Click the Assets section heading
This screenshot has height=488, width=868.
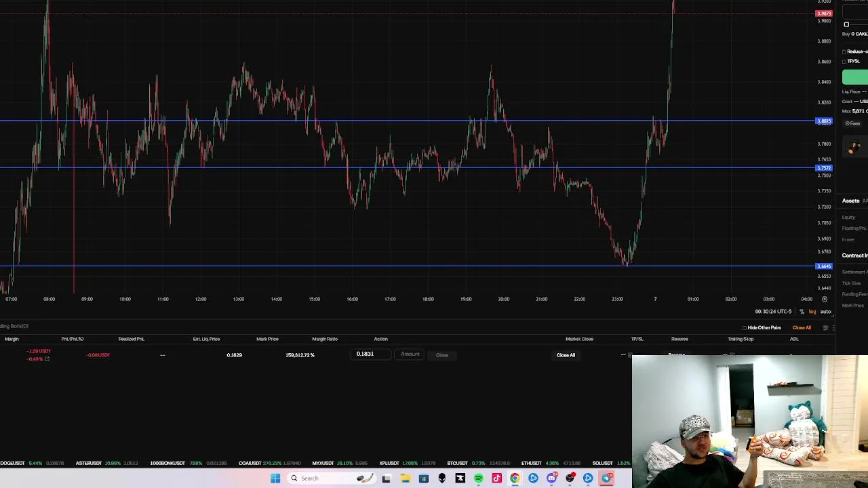[x=850, y=201]
